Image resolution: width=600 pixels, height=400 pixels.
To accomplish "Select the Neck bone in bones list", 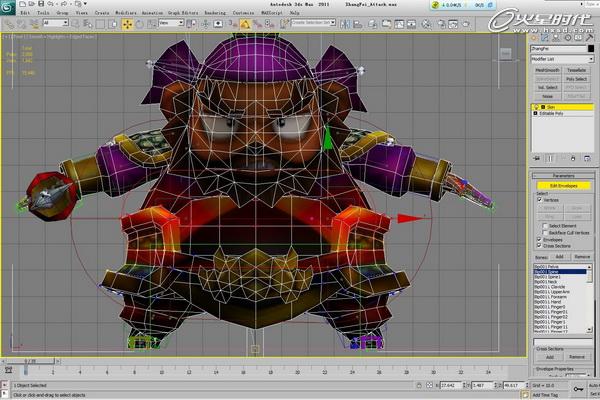I will tap(560, 282).
